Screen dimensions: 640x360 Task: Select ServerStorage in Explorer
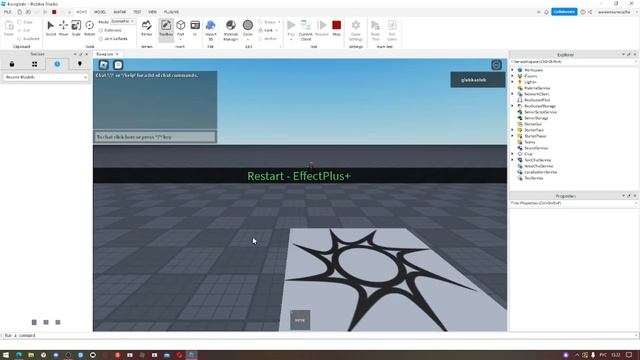[x=536, y=118]
